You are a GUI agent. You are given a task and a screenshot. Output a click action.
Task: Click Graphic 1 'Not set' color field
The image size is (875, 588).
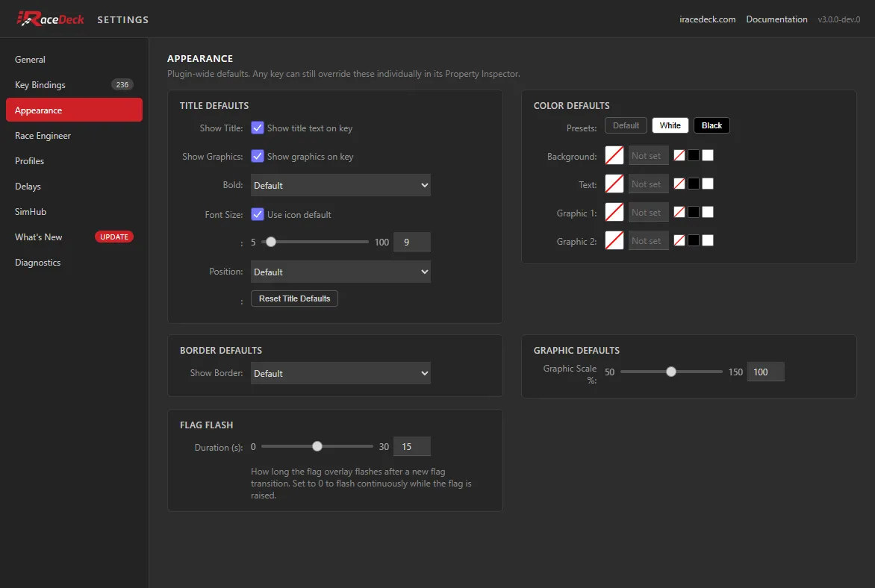(649, 212)
